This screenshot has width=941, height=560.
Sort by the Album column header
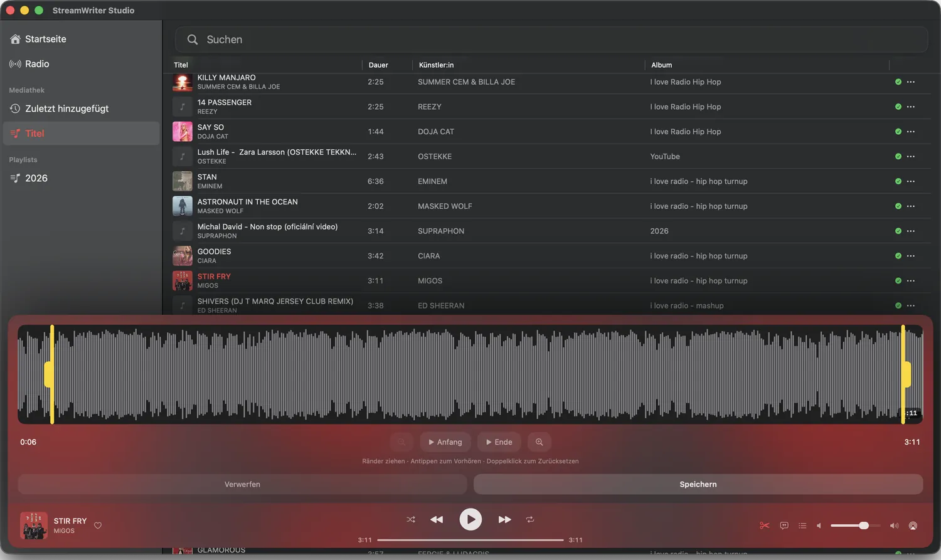(x=661, y=65)
